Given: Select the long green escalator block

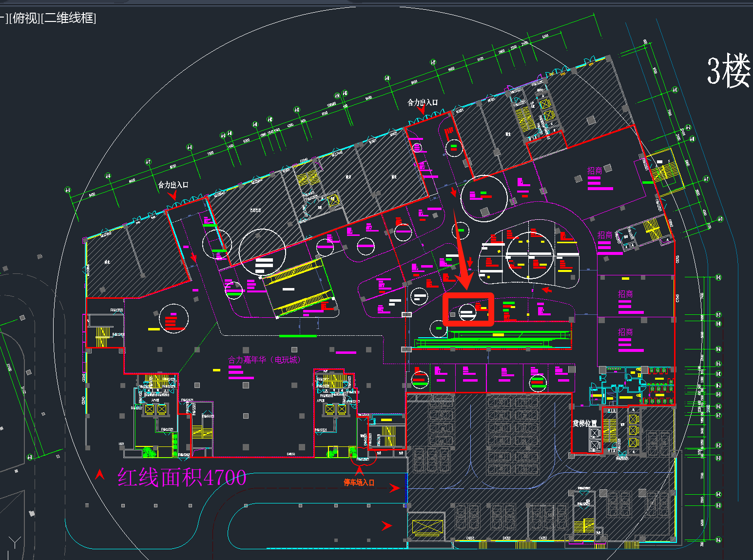Looking at the screenshot, I should 492,335.
